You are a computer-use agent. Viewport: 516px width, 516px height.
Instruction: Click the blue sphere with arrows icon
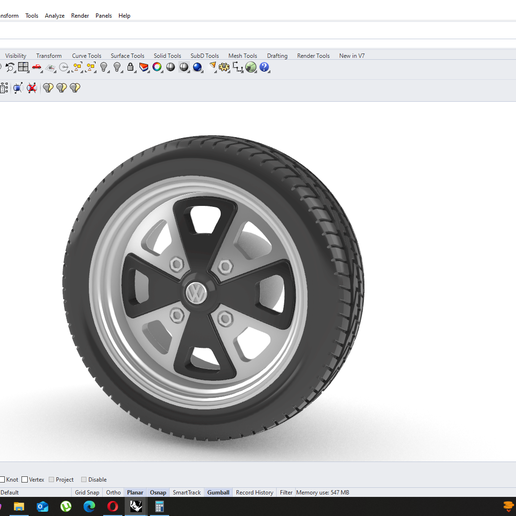tap(18, 88)
